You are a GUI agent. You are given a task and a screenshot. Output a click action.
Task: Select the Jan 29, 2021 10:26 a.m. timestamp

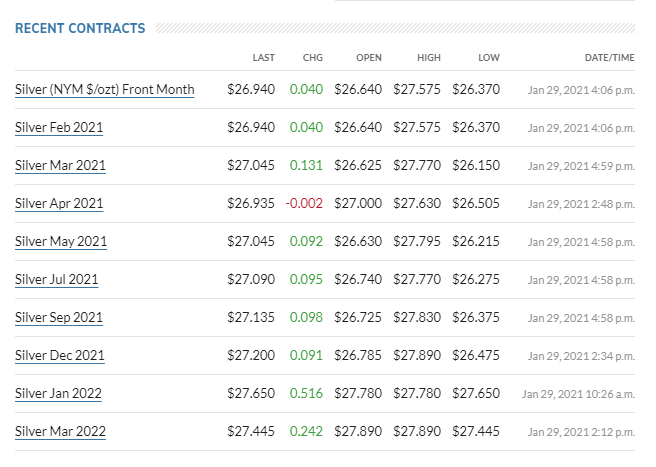(x=578, y=394)
